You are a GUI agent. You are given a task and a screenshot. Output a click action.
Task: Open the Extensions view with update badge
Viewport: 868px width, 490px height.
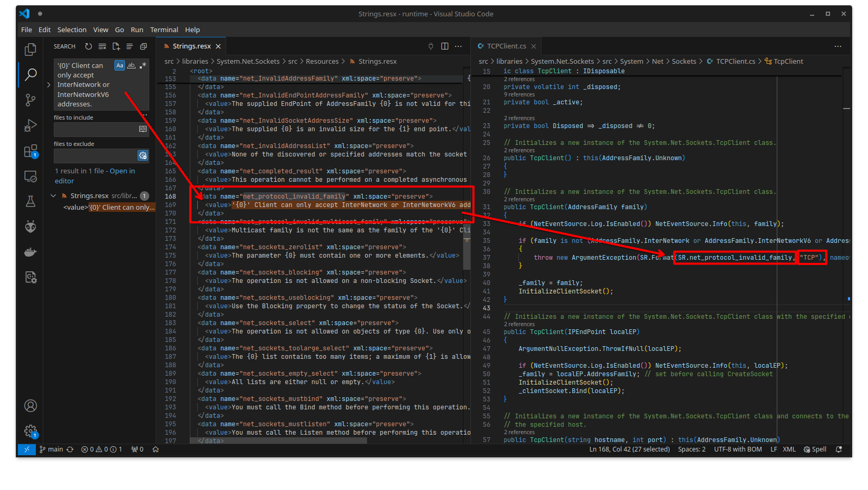click(31, 151)
